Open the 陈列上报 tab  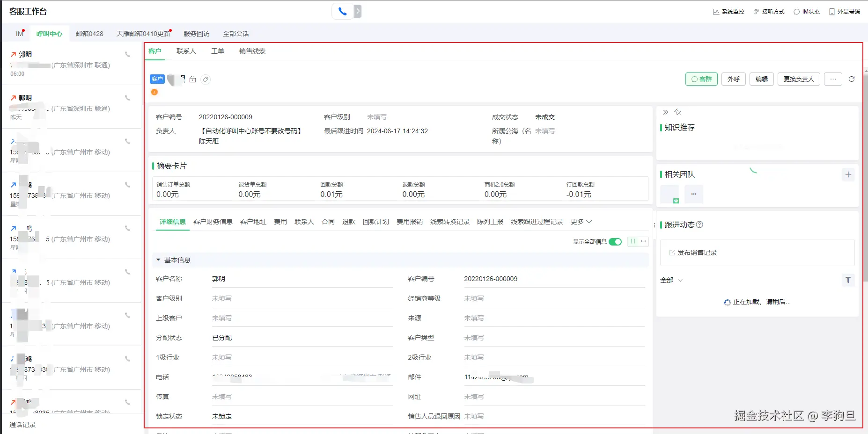(490, 222)
